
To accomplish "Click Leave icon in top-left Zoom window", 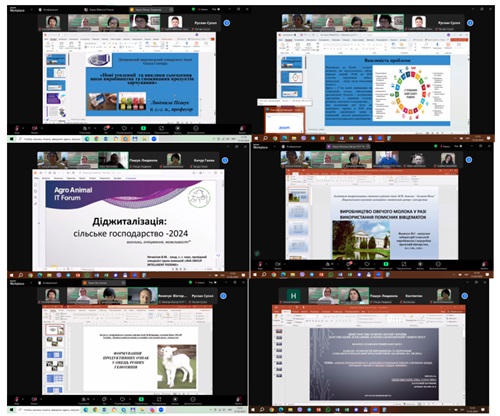I will (242, 128).
